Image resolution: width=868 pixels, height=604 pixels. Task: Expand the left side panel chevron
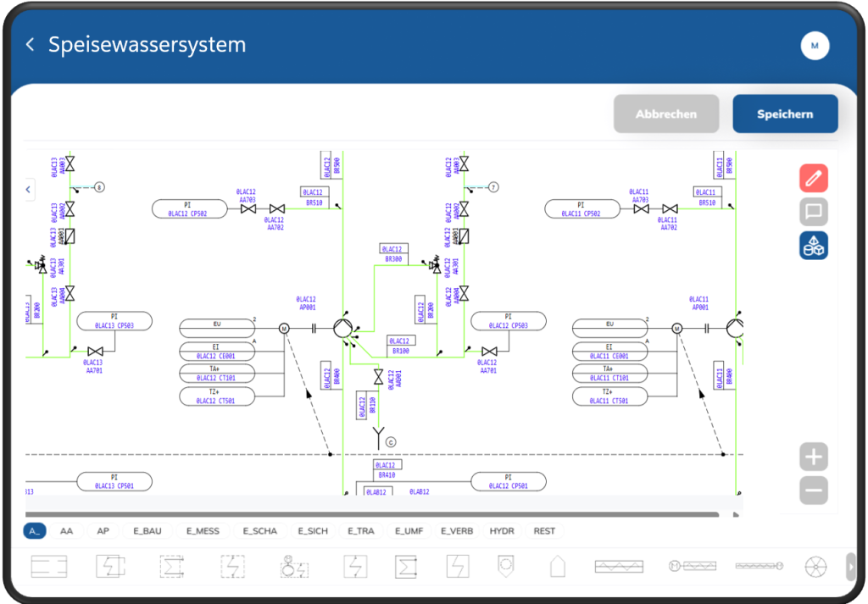28,188
